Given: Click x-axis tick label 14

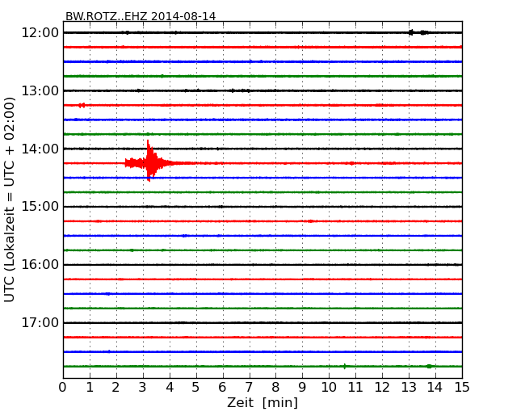Looking at the screenshot, I should tap(435, 387).
